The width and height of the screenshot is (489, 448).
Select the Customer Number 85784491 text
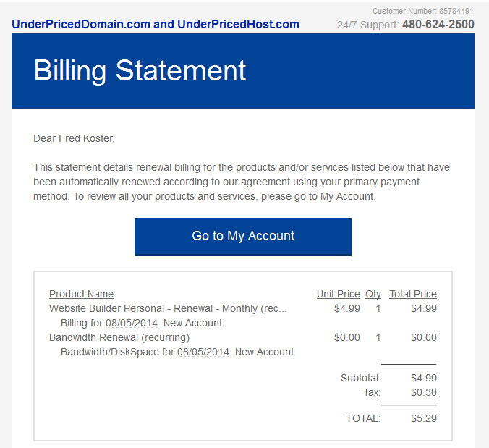(423, 11)
